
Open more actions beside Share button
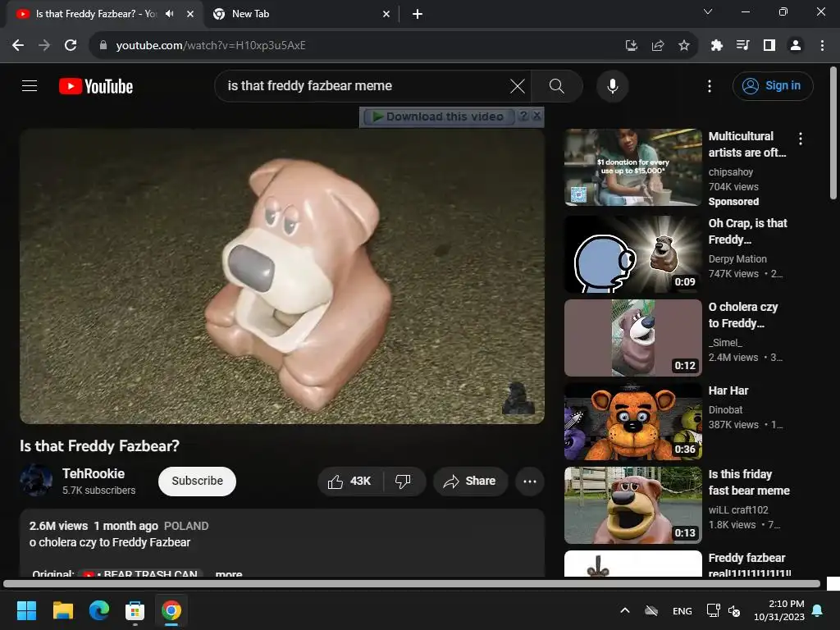pos(530,481)
